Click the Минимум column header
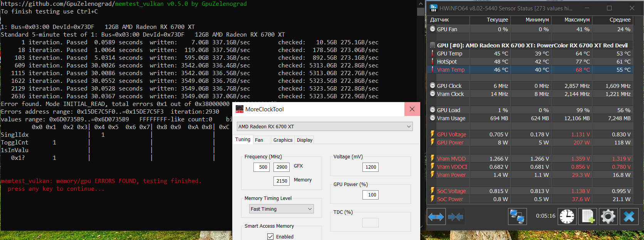 (531, 20)
